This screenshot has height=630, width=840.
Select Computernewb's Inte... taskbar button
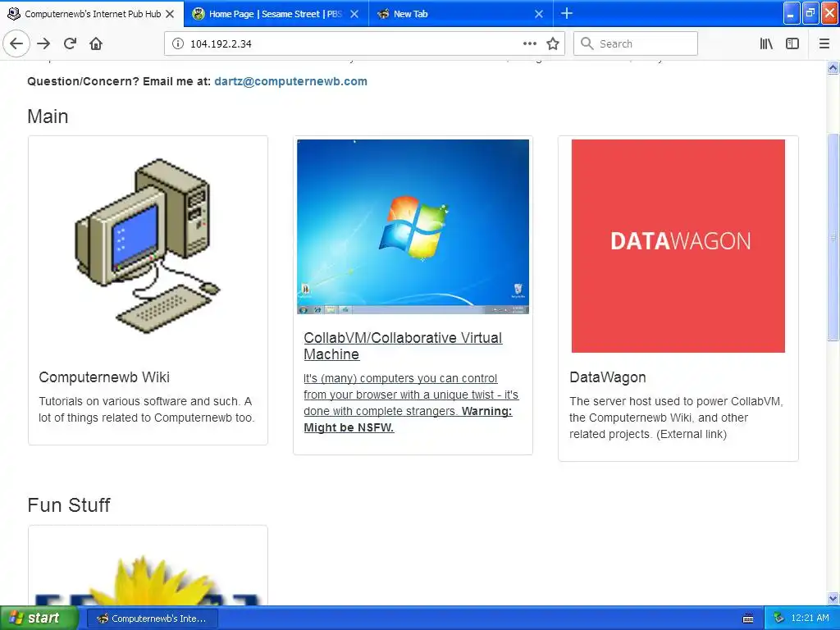tap(152, 619)
